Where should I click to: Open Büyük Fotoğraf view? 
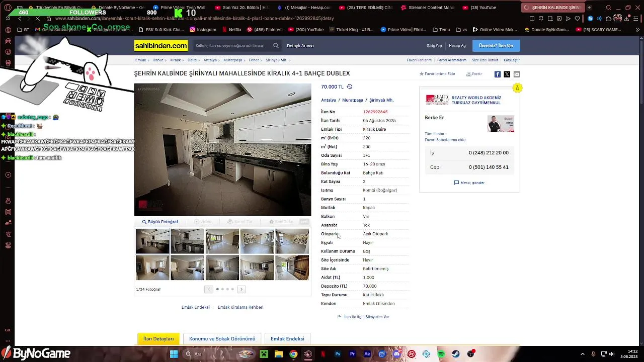(x=160, y=222)
